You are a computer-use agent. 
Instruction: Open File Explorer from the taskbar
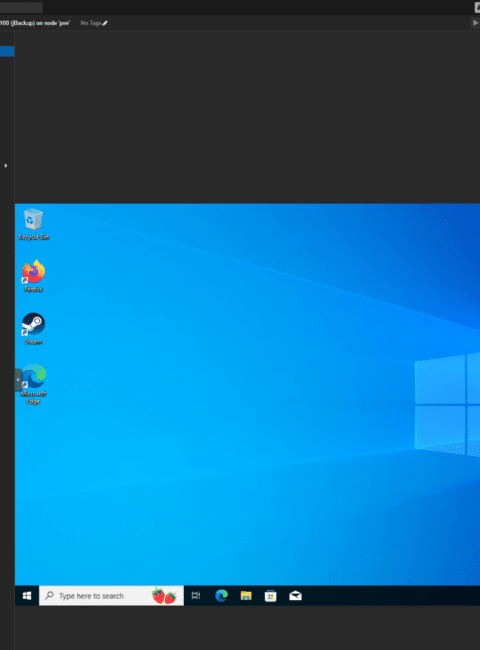246,596
